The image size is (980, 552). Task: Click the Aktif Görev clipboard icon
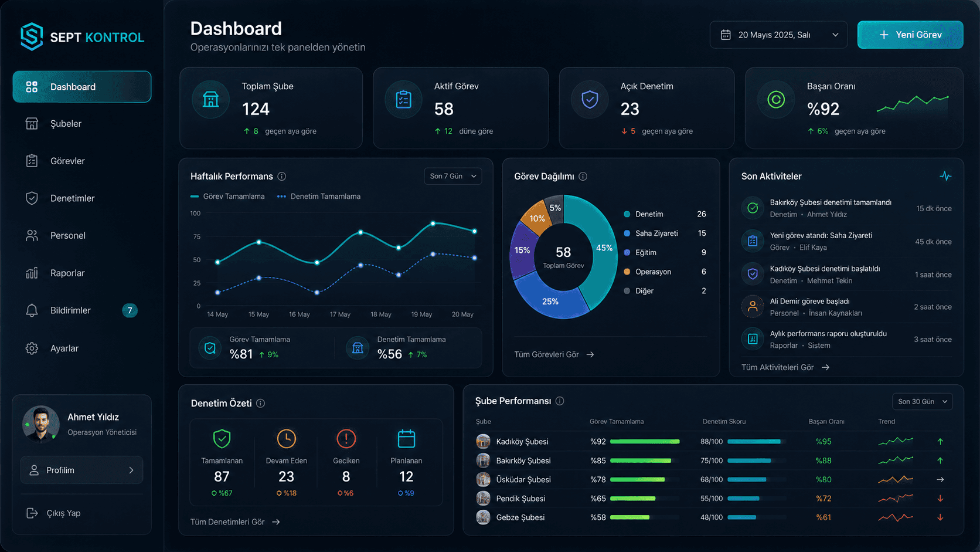click(x=403, y=100)
